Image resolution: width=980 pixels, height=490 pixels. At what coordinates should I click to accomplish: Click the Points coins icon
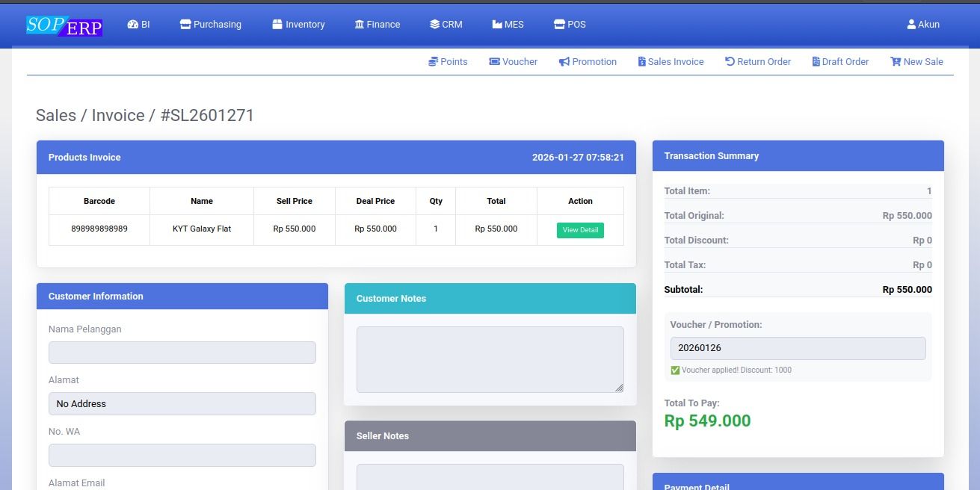pyautogui.click(x=433, y=62)
